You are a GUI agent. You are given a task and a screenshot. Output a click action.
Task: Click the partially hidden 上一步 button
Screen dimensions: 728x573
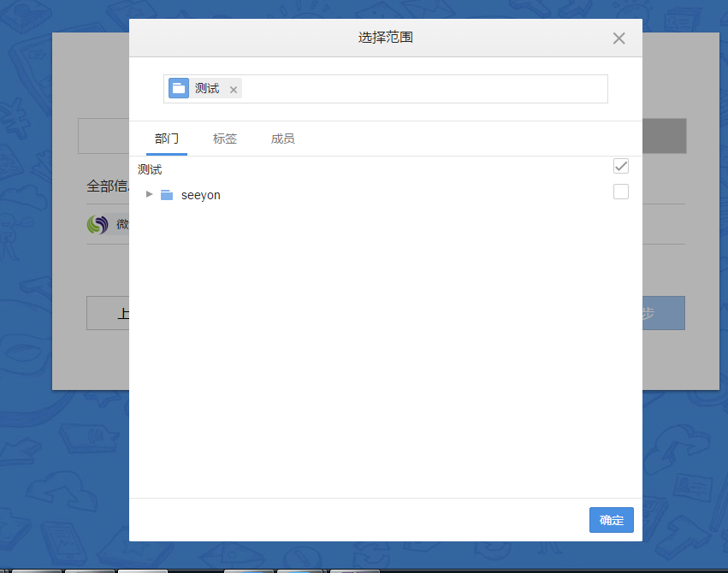click(x=108, y=314)
